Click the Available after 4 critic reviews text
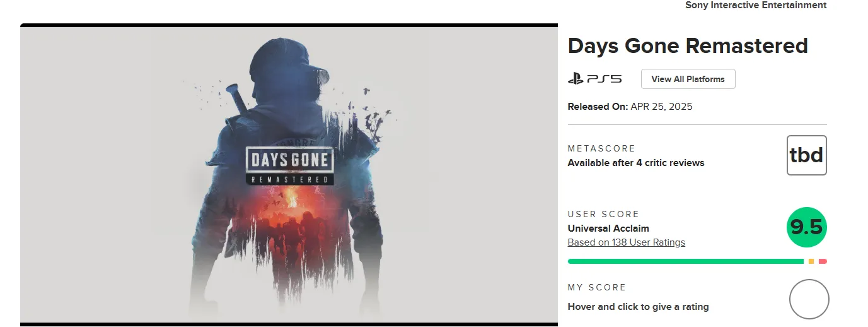The image size is (868, 327). click(x=636, y=163)
